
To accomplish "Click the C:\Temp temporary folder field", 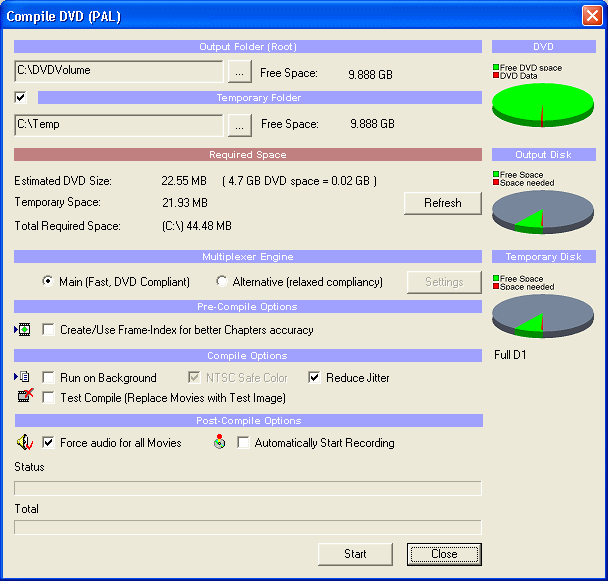I will (x=119, y=125).
